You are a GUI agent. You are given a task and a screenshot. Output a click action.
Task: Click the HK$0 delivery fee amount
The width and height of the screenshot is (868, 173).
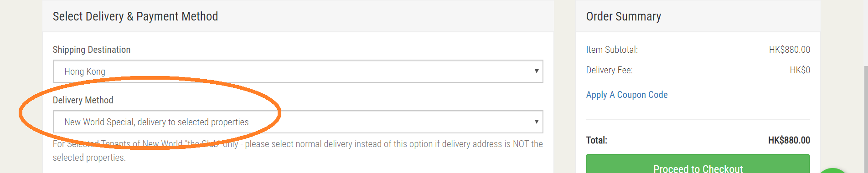coord(800,70)
